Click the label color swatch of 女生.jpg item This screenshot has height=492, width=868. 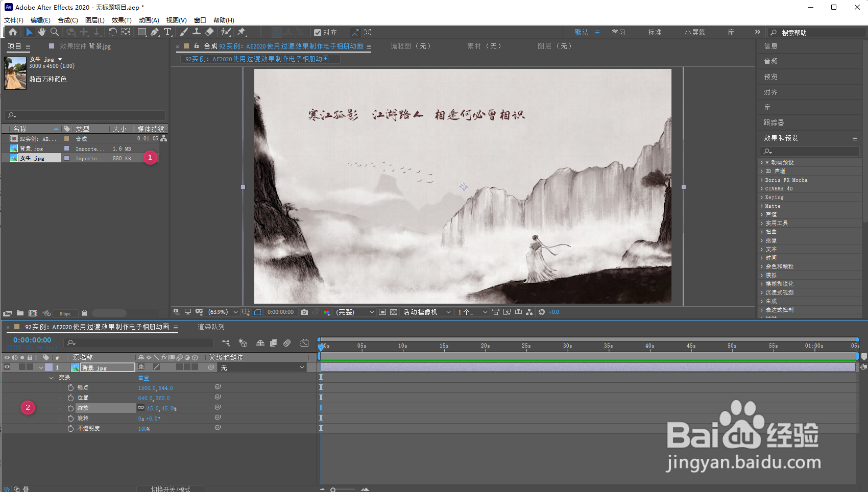click(66, 158)
